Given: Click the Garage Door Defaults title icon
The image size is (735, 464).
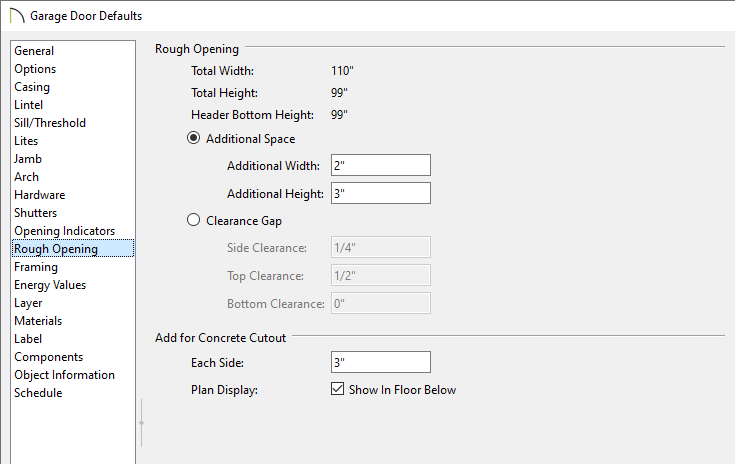Looking at the screenshot, I should tap(17, 15).
